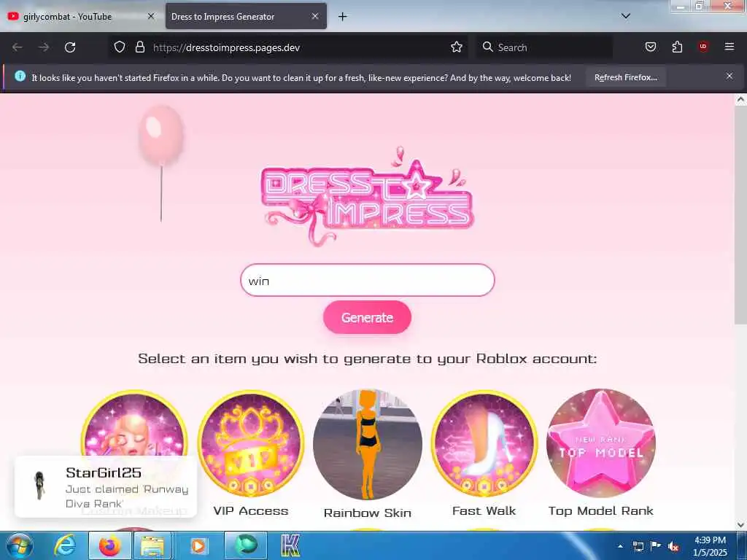The width and height of the screenshot is (747, 560).
Task: Expand the list all tabs chevron
Action: tap(626, 16)
